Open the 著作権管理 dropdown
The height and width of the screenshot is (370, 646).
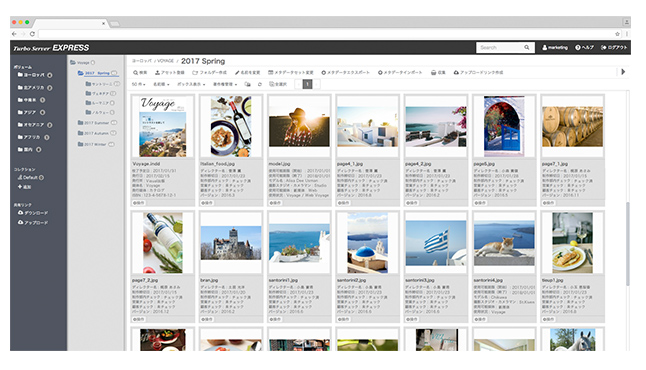[225, 84]
